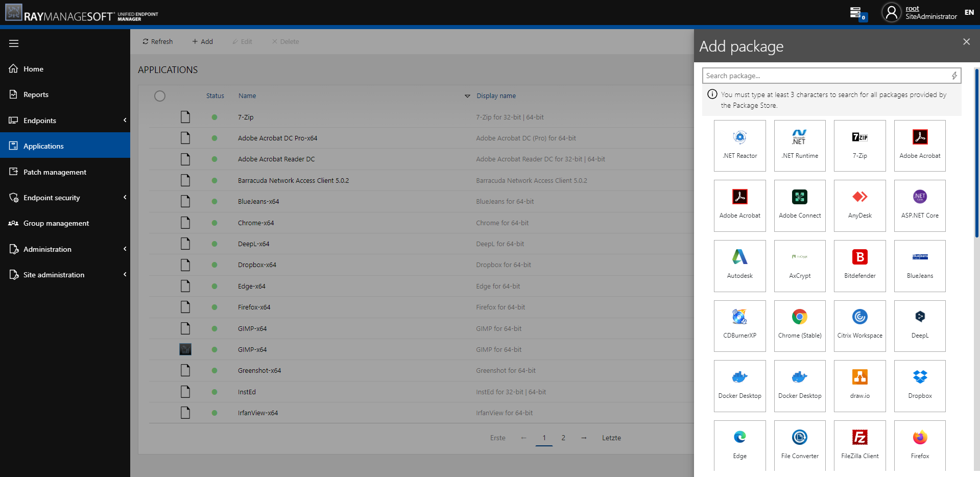Select the 7-Zip application row
The width and height of the screenshot is (980, 477).
pyautogui.click(x=421, y=117)
